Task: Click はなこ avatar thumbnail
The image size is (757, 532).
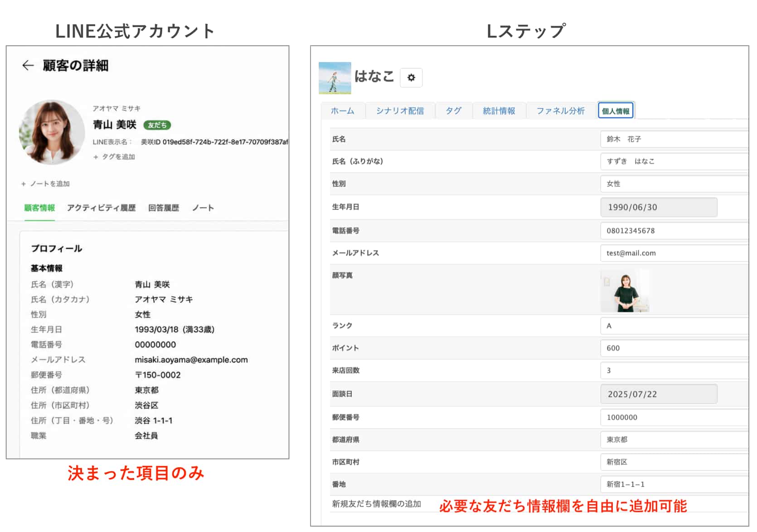Action: 335,78
